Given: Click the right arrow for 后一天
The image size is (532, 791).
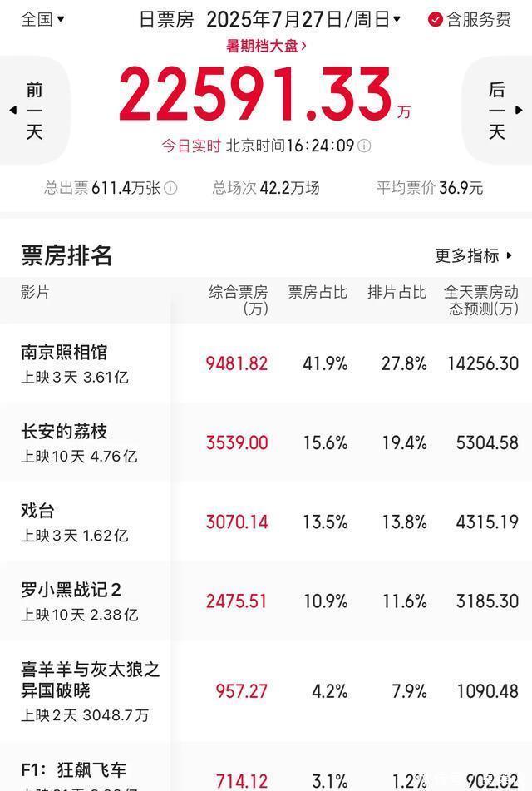Looking at the screenshot, I should pyautogui.click(x=519, y=110).
